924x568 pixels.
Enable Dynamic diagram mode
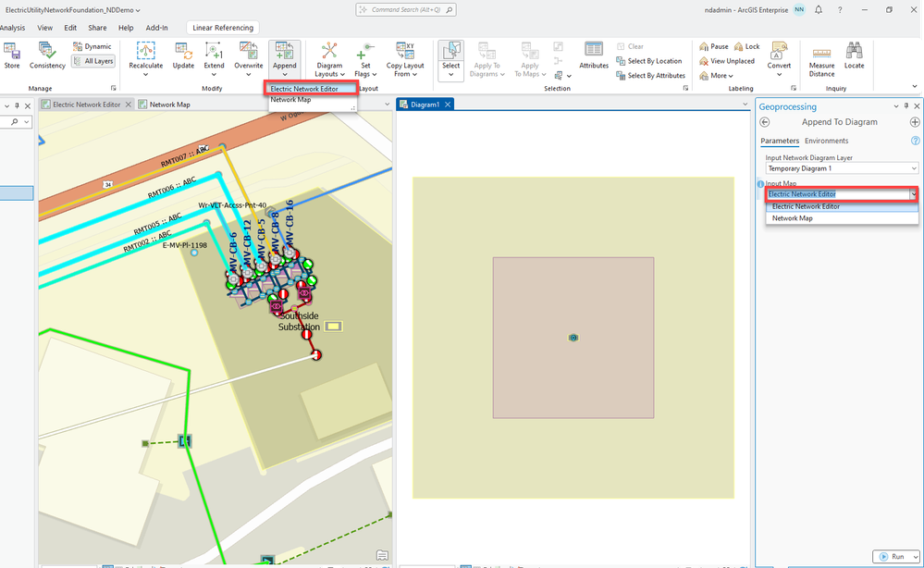click(92, 46)
